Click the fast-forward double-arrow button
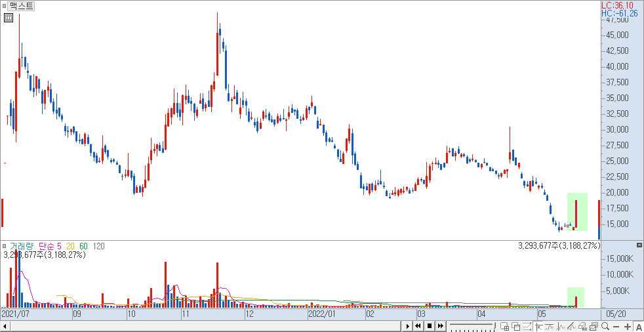The width and height of the screenshot is (644, 332). click(440, 326)
